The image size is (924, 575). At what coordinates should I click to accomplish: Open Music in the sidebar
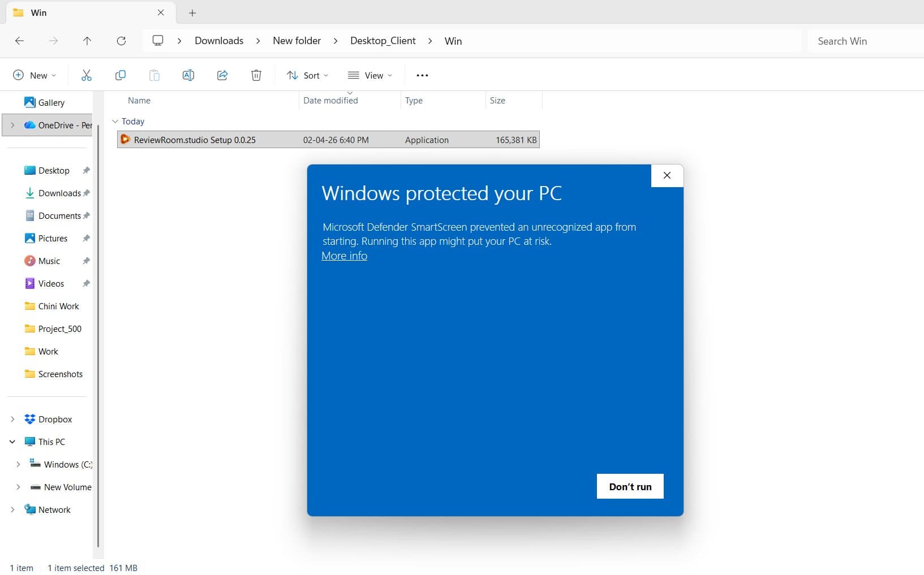coord(49,261)
